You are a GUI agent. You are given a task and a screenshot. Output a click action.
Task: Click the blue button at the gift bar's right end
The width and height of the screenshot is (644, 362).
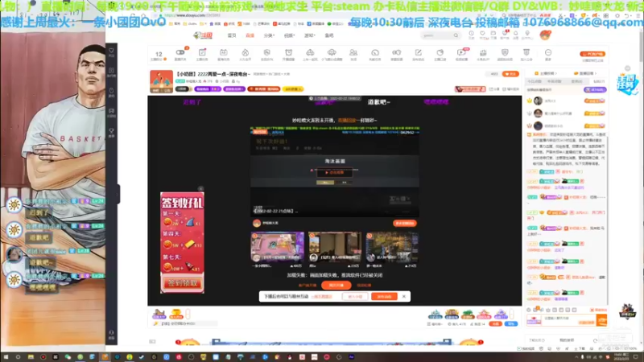pos(511,324)
